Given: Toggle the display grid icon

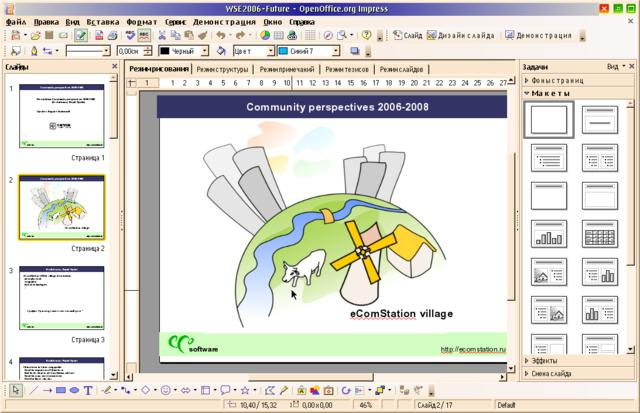Looking at the screenshot, I should [x=310, y=36].
